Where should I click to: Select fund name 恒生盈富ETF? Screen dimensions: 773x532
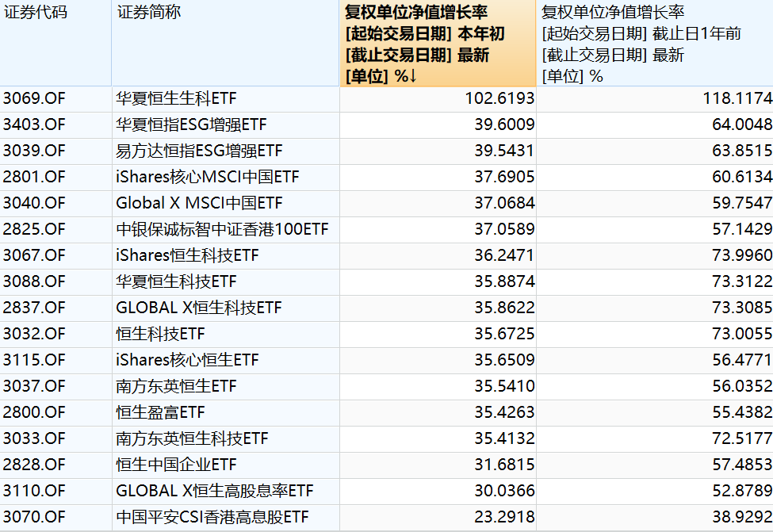[x=160, y=412]
